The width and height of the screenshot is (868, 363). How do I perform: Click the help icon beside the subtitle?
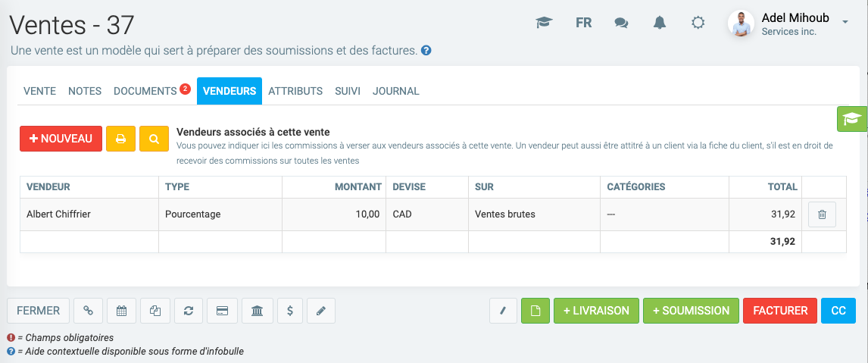pyautogui.click(x=426, y=51)
